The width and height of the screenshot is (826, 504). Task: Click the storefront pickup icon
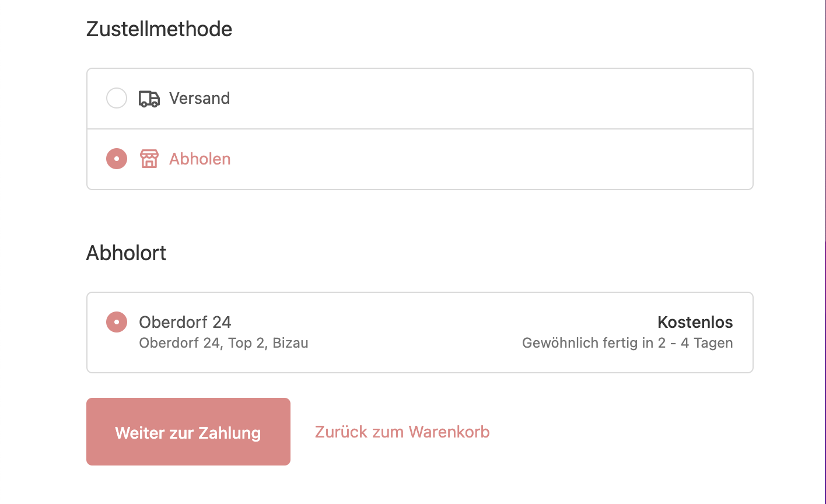point(149,159)
